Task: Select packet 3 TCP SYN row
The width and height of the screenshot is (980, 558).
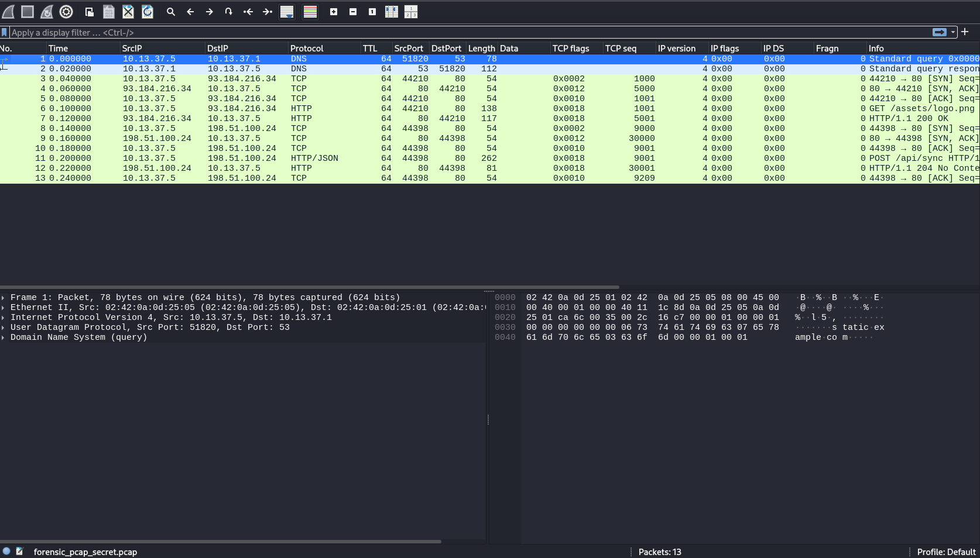Action: pos(490,79)
